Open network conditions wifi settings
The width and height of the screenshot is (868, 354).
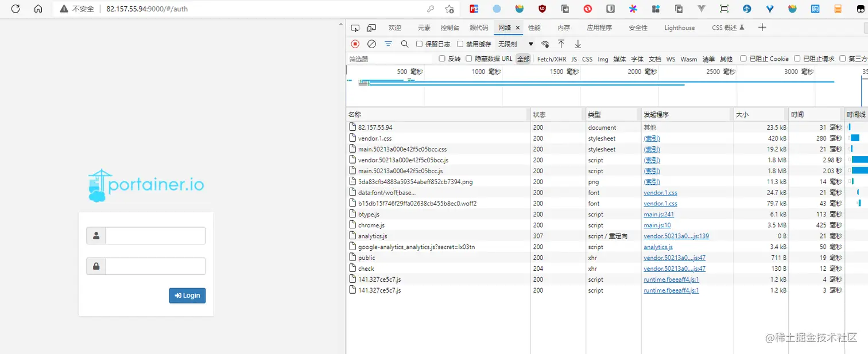pos(545,44)
